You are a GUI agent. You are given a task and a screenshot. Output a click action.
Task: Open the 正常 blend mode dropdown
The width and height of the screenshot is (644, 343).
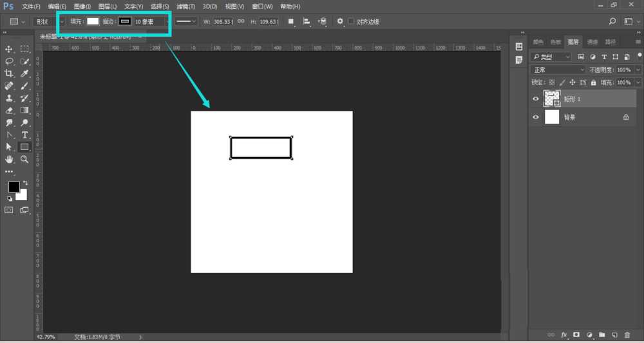click(x=557, y=70)
